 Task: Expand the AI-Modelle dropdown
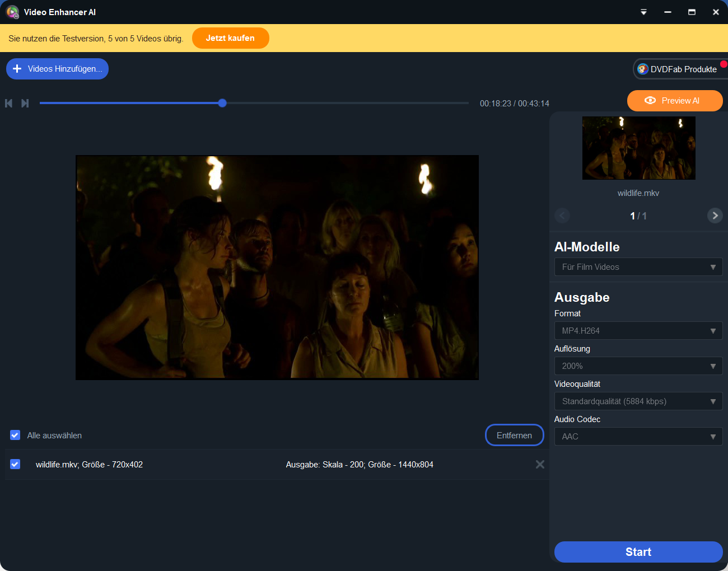click(x=638, y=267)
